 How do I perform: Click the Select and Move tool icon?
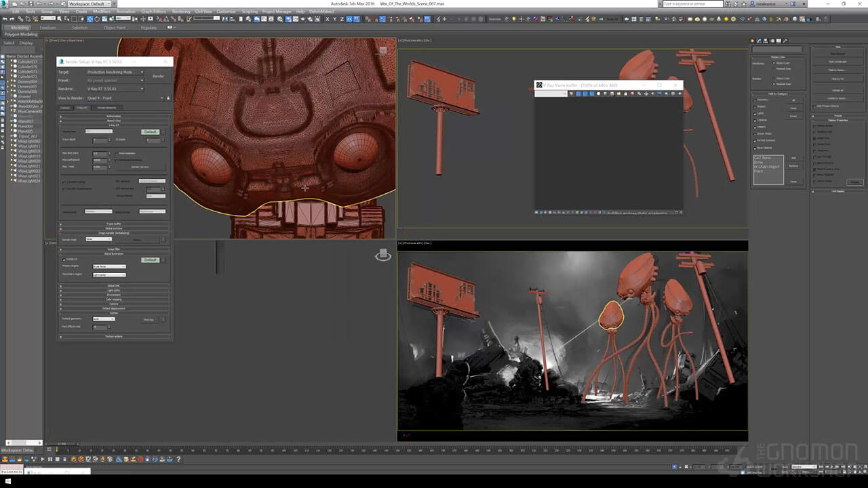(90, 19)
